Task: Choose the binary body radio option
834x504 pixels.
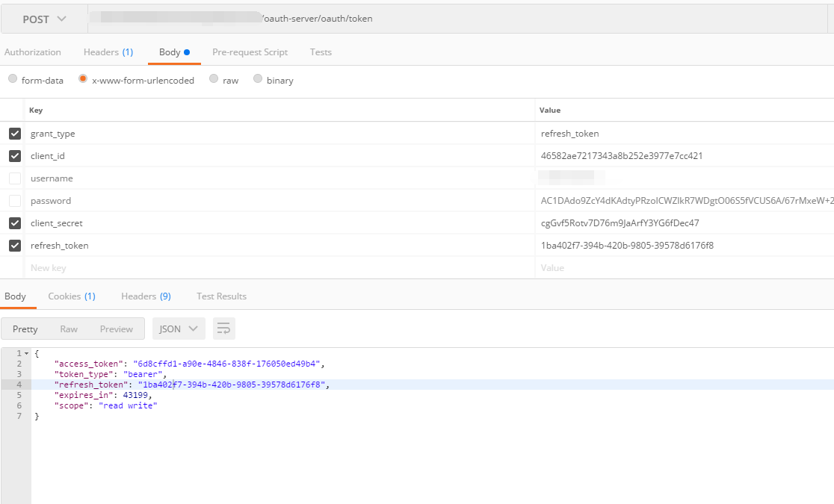Action: click(258, 79)
